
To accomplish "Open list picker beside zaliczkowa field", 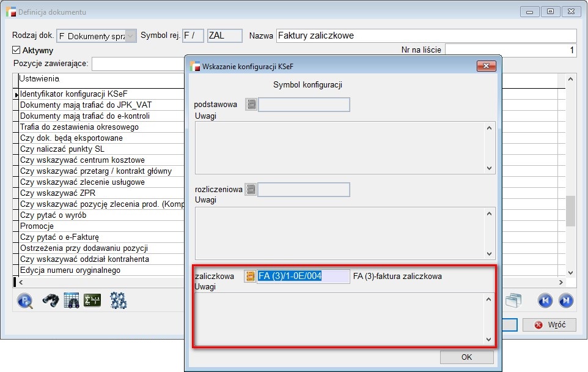I will click(250, 277).
